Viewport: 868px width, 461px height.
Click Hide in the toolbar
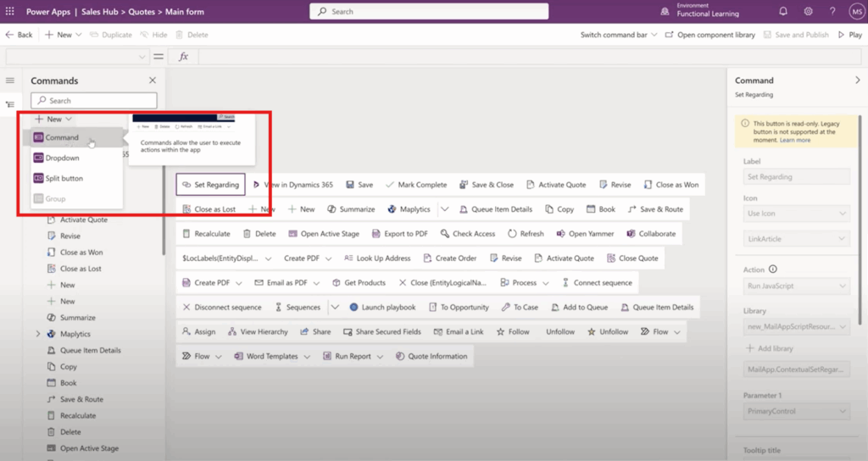point(153,34)
